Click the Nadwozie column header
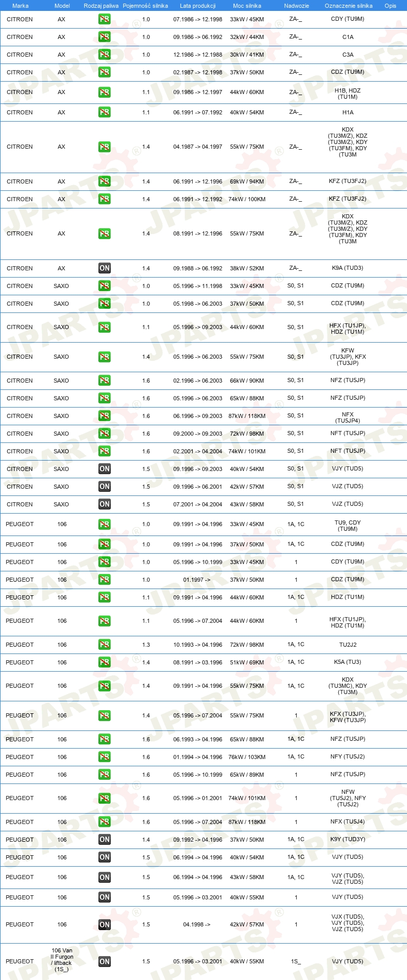The image size is (407, 980). (297, 6)
